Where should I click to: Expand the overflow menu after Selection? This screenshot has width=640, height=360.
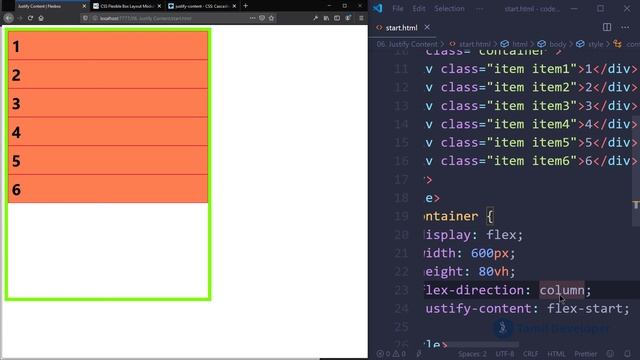click(x=480, y=9)
